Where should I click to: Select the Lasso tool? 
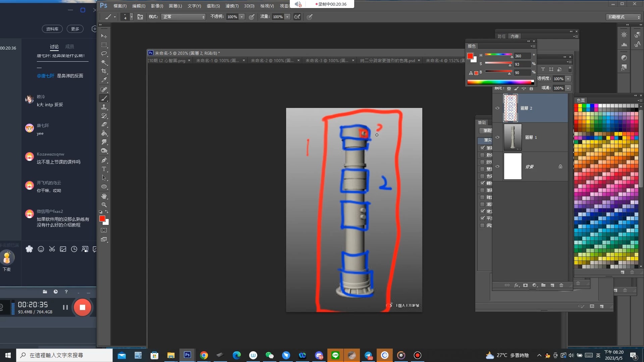104,54
